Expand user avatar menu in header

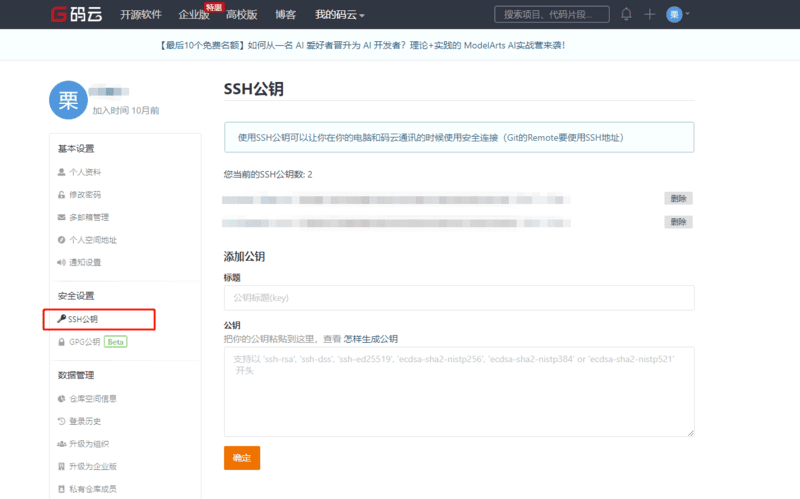click(x=679, y=15)
